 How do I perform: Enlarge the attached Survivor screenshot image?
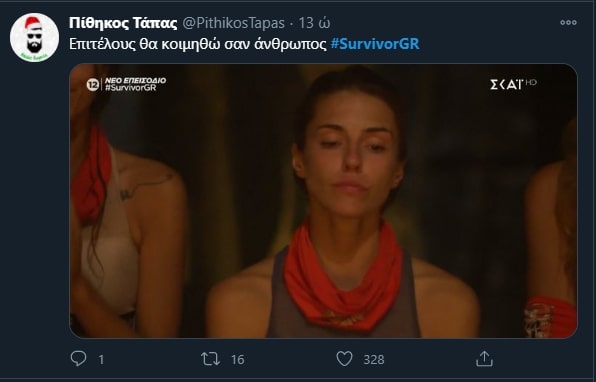[x=323, y=201]
